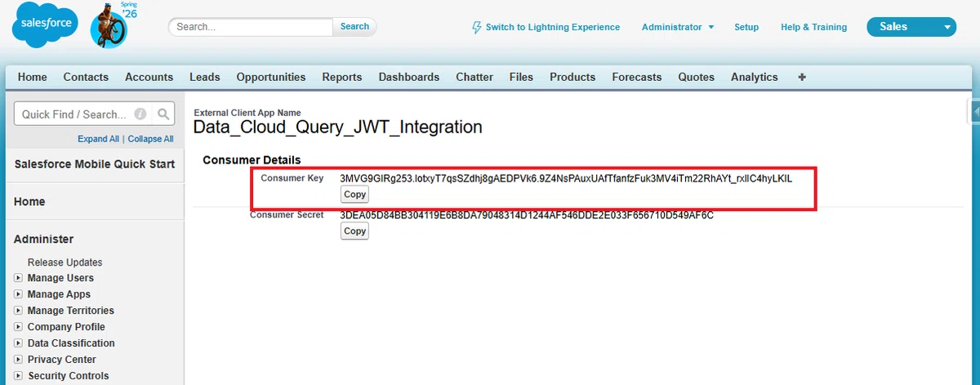
Task: Expand the Manage Territories node arrow
Action: [x=19, y=311]
